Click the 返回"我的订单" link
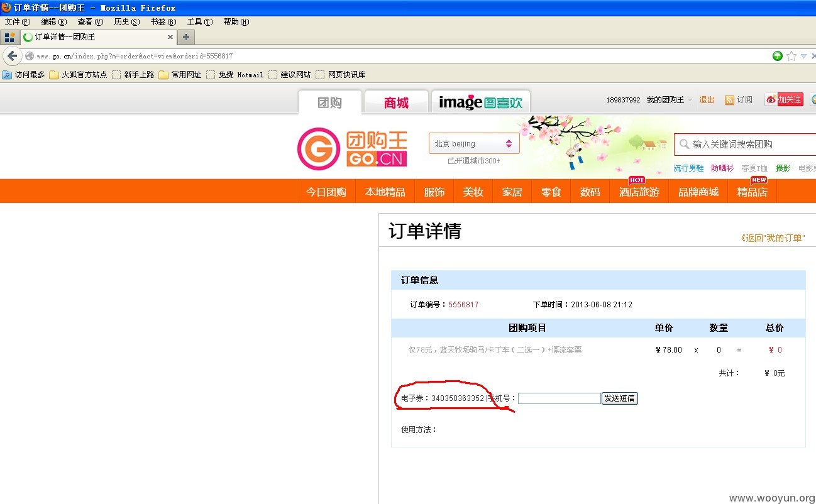Image resolution: width=816 pixels, height=504 pixels. [773, 238]
